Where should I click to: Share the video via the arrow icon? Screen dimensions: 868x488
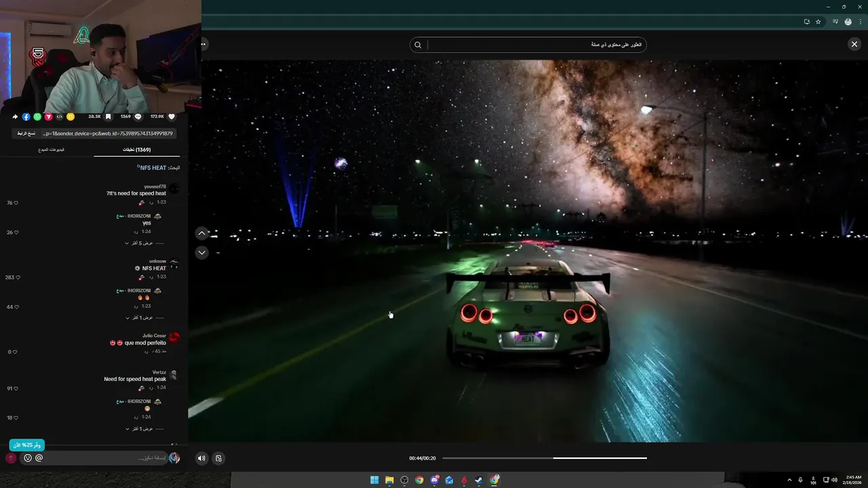click(x=15, y=117)
